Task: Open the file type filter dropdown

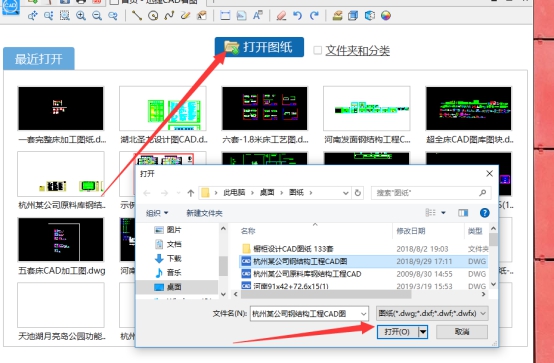Action: pyautogui.click(x=483, y=313)
